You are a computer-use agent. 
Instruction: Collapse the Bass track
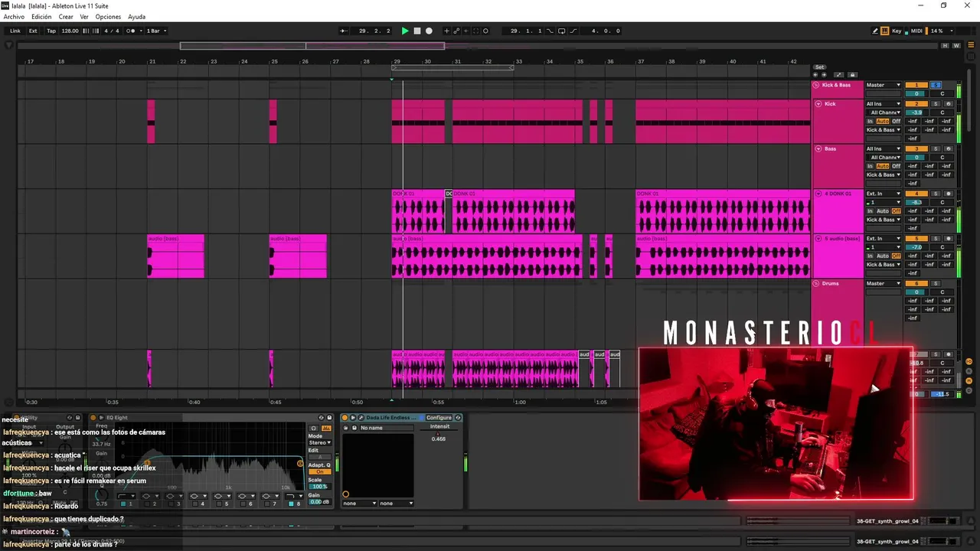pyautogui.click(x=818, y=148)
